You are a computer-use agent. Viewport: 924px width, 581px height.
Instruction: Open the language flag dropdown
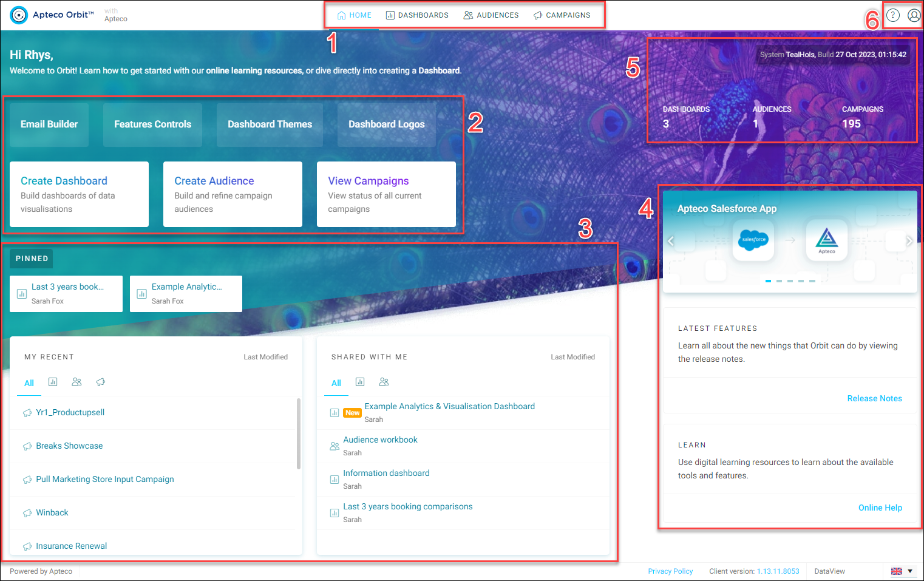coord(902,571)
